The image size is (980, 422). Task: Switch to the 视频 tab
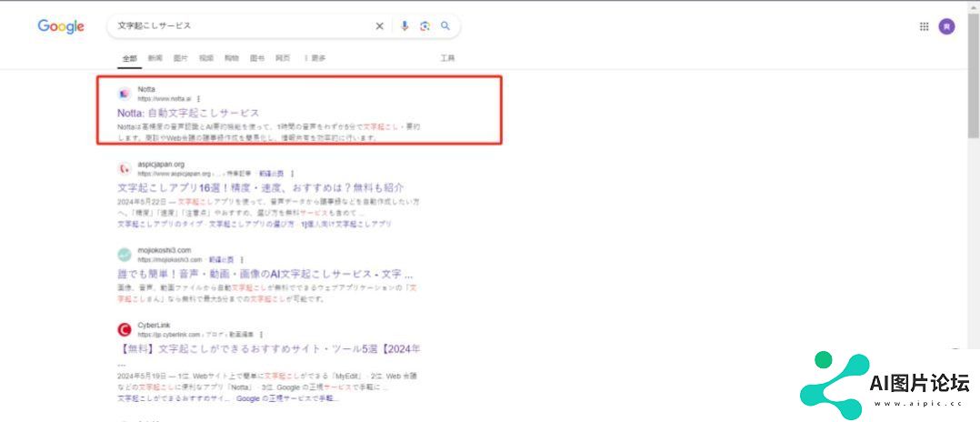[206, 58]
